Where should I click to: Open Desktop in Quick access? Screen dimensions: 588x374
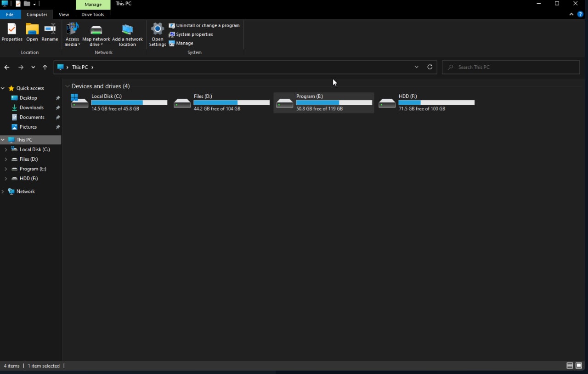click(28, 98)
